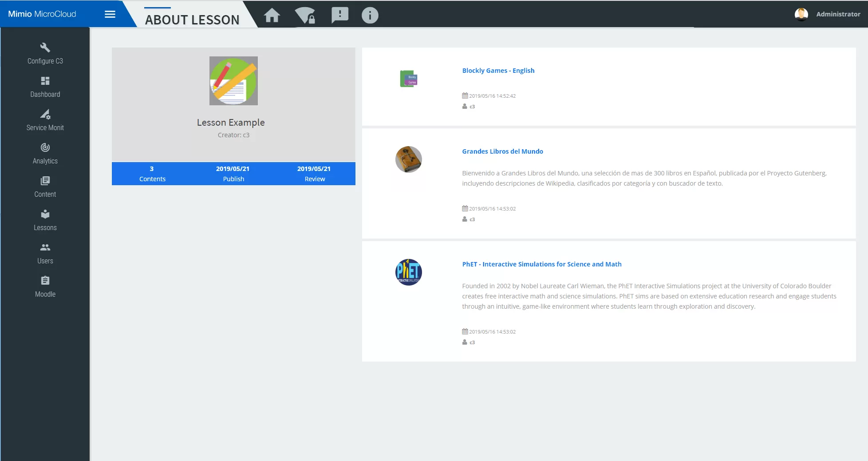
Task: Go to home via house icon
Action: pyautogui.click(x=272, y=16)
